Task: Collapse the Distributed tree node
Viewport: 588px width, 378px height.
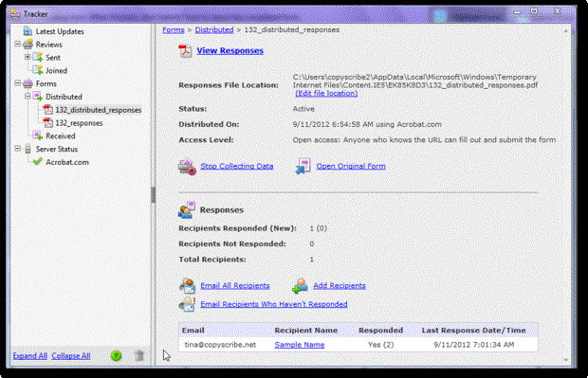Action: [28, 97]
